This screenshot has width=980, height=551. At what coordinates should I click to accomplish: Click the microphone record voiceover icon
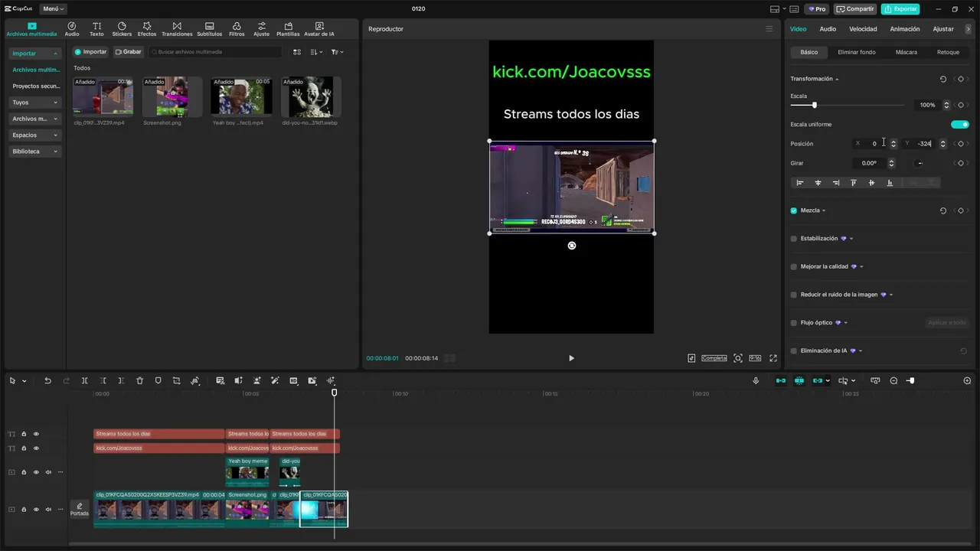[x=756, y=380]
